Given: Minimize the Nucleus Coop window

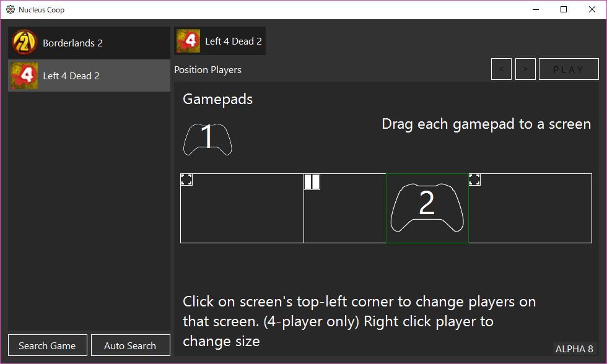Looking at the screenshot, I should [536, 9].
